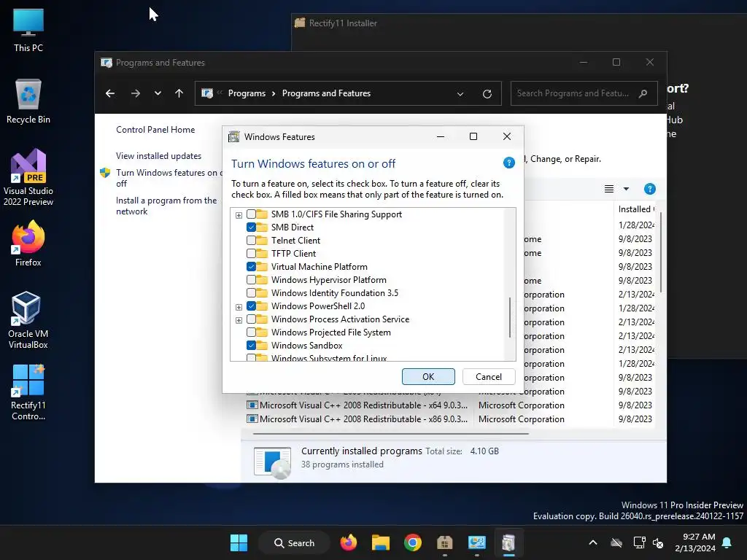Open notification bell in system tray
The width and height of the screenshot is (747, 560).
tap(727, 542)
